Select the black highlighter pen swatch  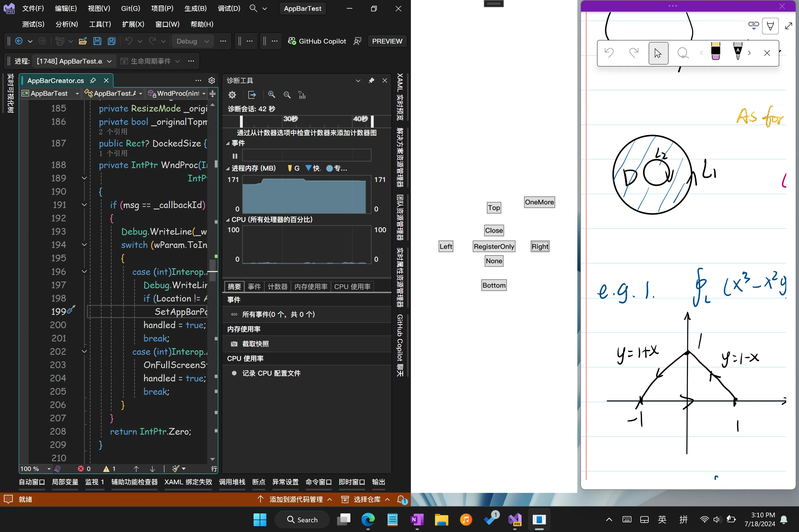[715, 52]
